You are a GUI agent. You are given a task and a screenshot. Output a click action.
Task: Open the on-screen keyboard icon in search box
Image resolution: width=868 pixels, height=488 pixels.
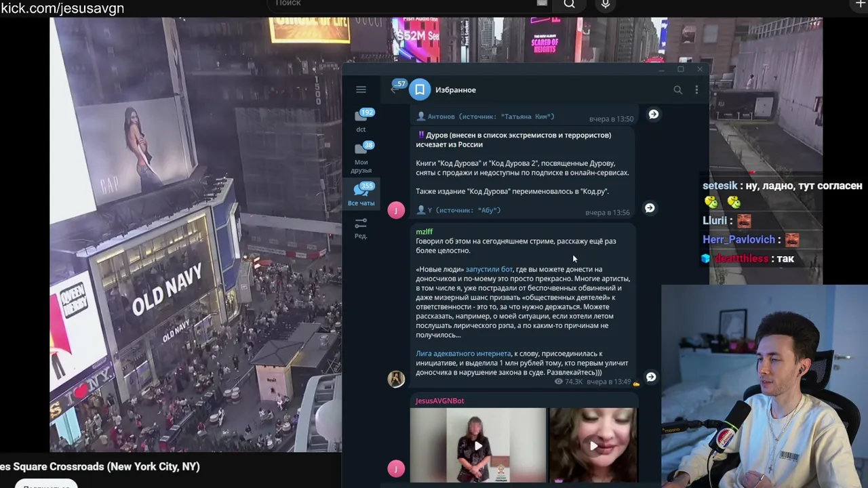(x=542, y=3)
